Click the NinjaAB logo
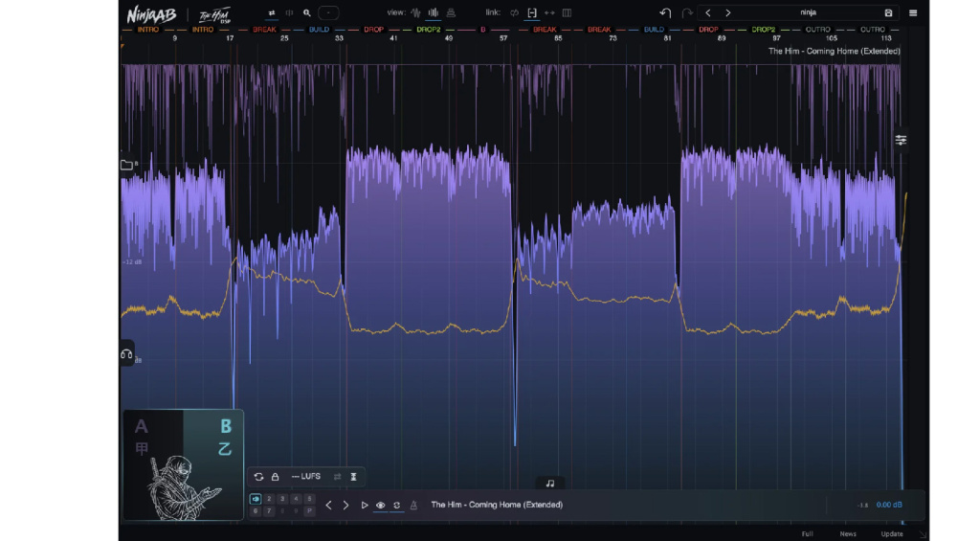 click(x=152, y=13)
